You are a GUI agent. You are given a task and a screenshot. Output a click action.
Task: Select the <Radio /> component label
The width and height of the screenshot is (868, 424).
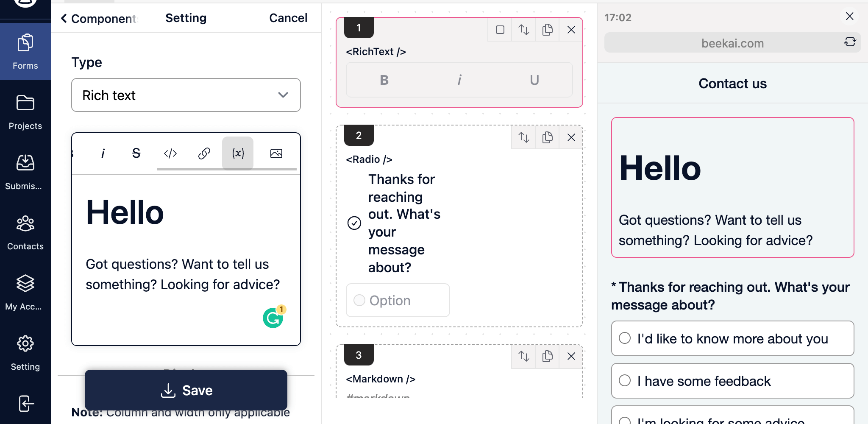click(369, 159)
